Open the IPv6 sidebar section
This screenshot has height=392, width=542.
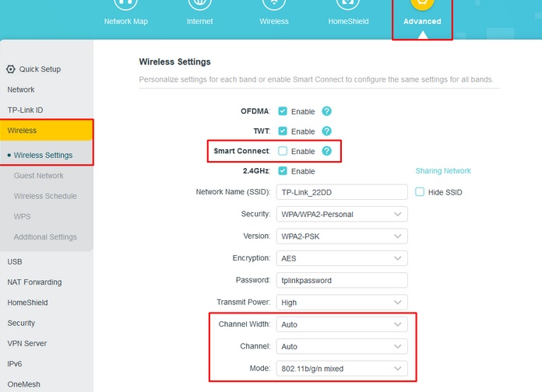[x=15, y=364]
